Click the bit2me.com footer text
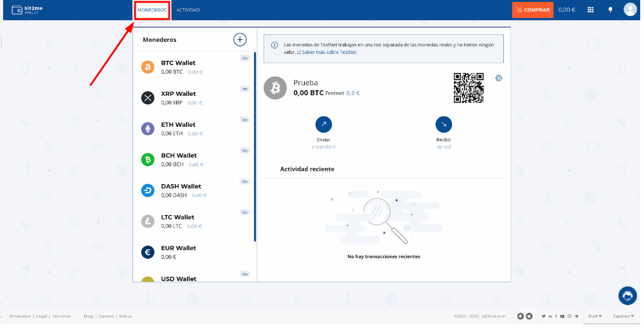644x328 pixels. tap(494, 316)
